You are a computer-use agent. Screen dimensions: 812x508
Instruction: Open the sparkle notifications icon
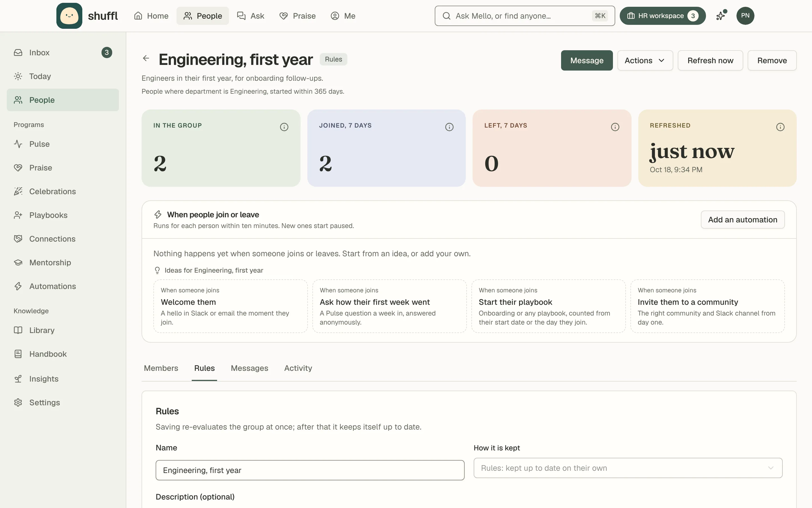[x=721, y=16]
